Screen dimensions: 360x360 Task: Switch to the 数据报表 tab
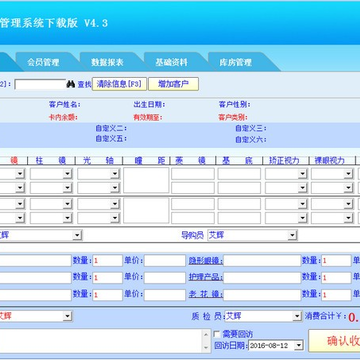[x=107, y=62]
